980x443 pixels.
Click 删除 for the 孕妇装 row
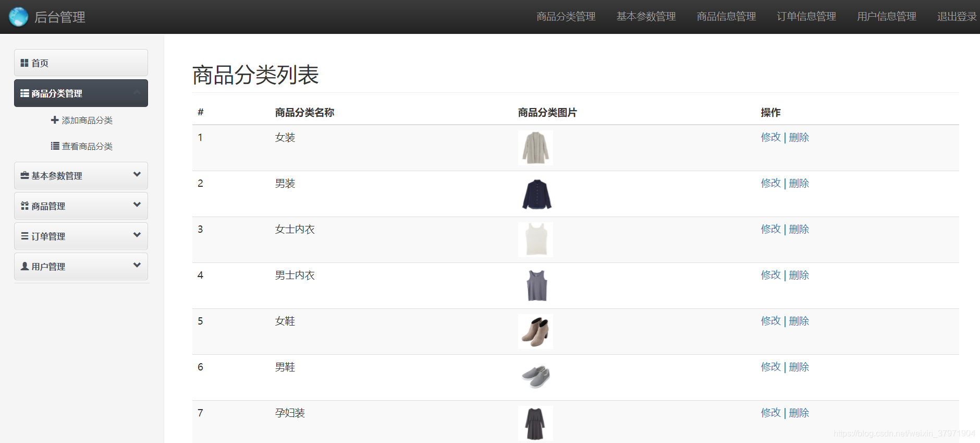tap(799, 413)
